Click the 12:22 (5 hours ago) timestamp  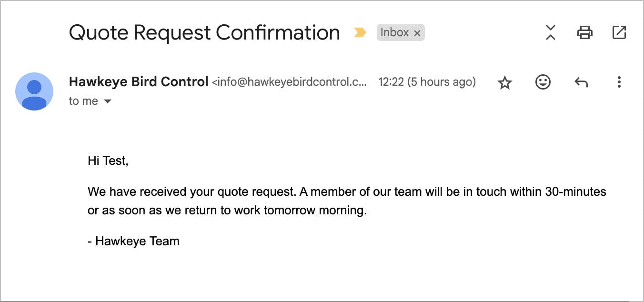click(427, 82)
